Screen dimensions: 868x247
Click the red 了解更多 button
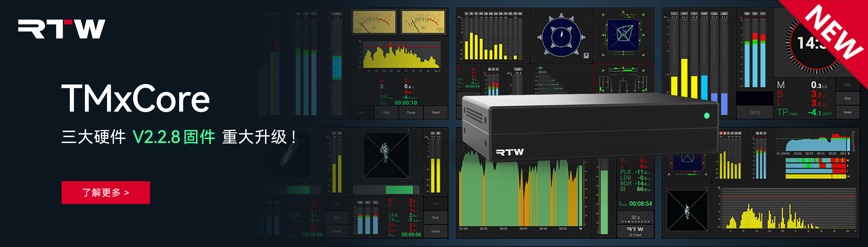pyautogui.click(x=106, y=193)
